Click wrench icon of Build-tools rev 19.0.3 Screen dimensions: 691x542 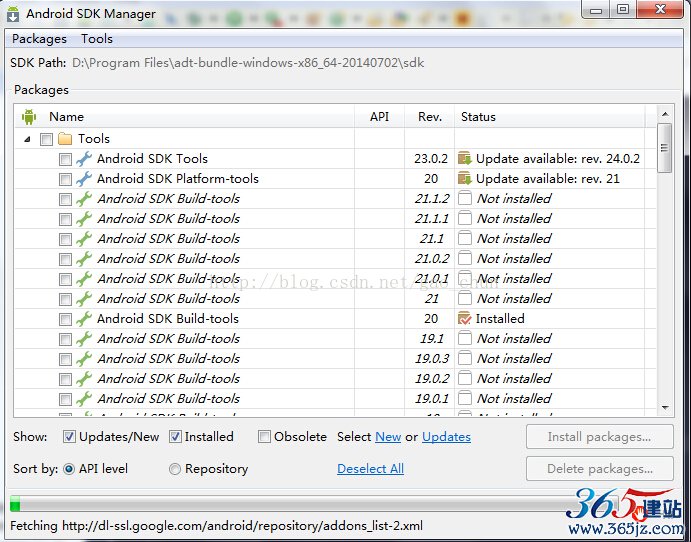pos(84,359)
